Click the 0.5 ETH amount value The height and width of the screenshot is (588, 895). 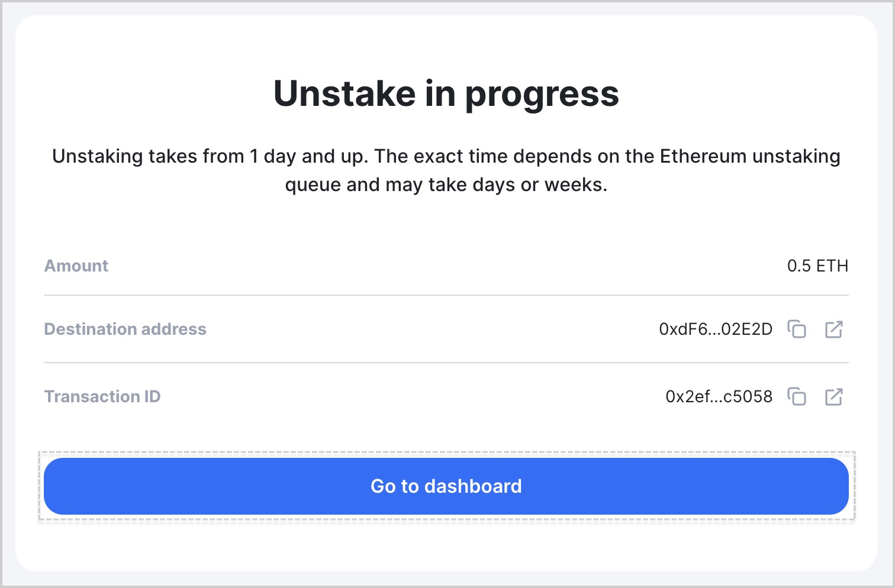click(x=817, y=266)
